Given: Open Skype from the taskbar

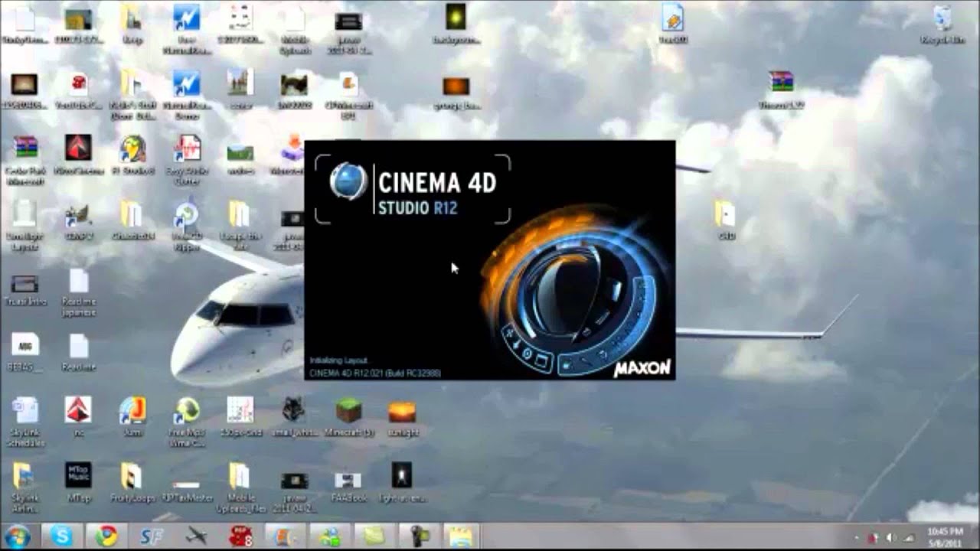Looking at the screenshot, I should (x=61, y=536).
